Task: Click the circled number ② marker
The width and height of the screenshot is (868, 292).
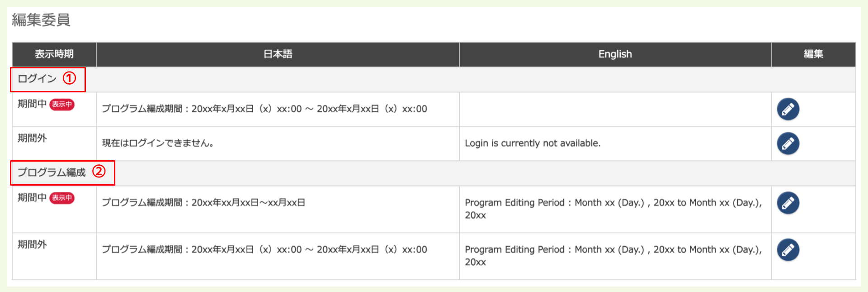Action: (x=99, y=172)
